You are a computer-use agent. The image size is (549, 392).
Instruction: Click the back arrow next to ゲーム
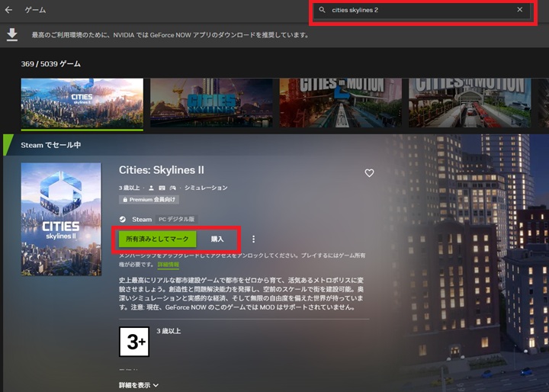pyautogui.click(x=8, y=11)
